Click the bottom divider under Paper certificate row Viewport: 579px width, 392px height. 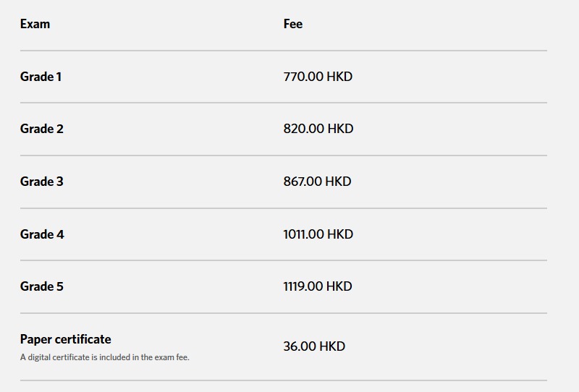pos(284,380)
